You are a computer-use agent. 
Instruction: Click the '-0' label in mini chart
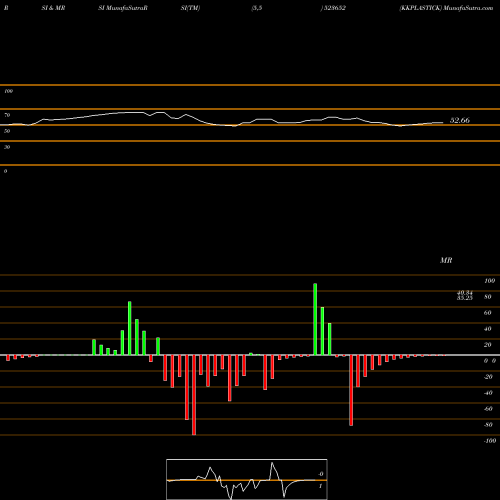[x=320, y=474]
